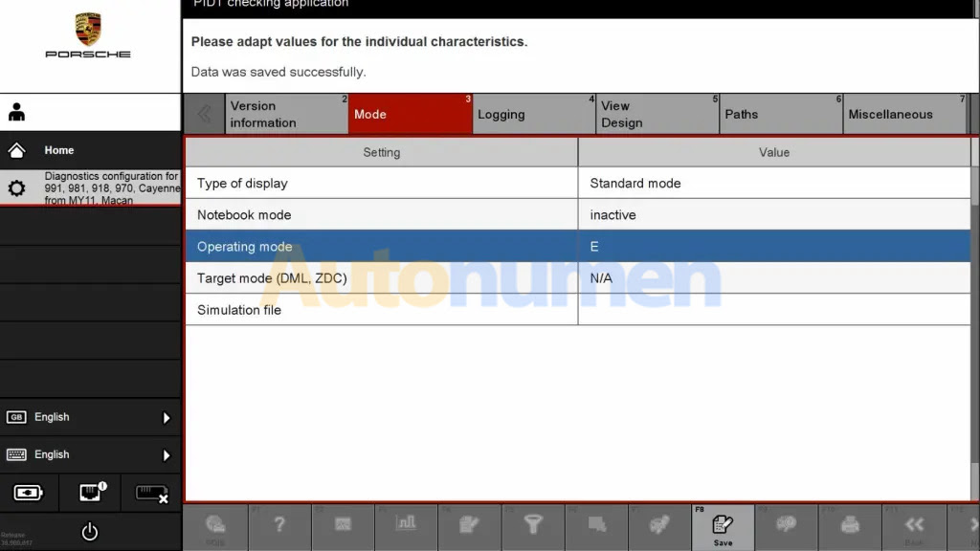The height and width of the screenshot is (551, 980).
Task: Switch to the Logging tab
Action: (x=534, y=115)
